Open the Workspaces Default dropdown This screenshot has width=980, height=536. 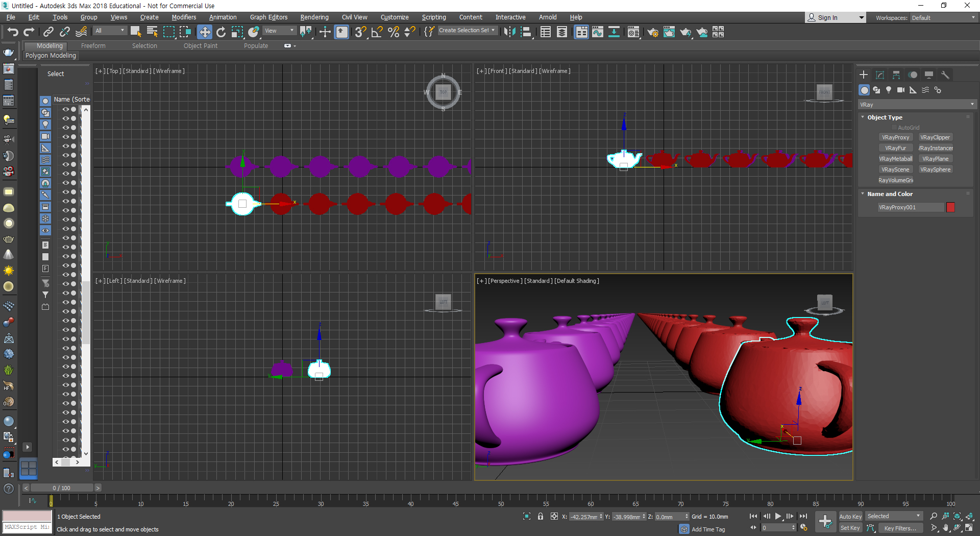click(x=943, y=18)
